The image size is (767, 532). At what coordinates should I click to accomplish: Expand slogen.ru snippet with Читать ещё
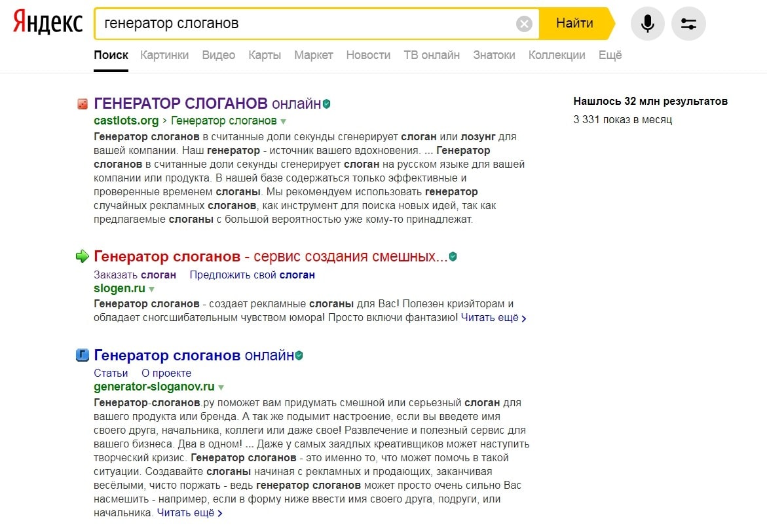click(x=494, y=318)
